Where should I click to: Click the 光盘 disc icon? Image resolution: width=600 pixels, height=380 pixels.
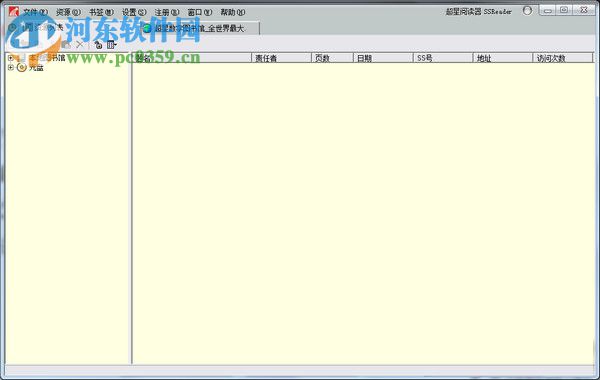pos(22,68)
